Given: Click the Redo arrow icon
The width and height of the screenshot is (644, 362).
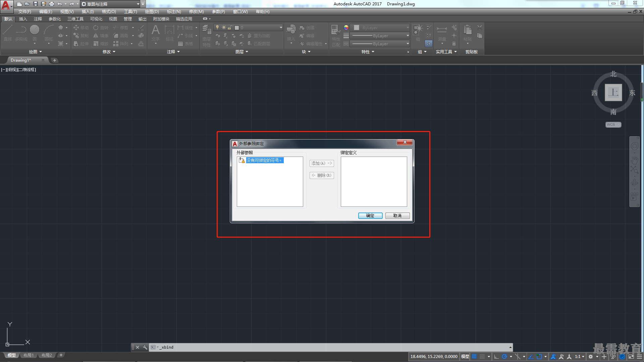Looking at the screenshot, I should click(72, 4).
